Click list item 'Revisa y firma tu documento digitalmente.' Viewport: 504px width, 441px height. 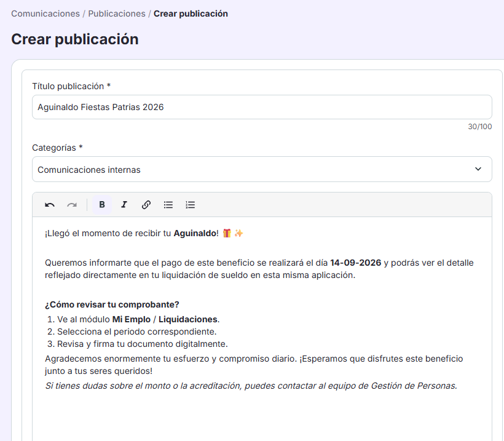point(143,344)
